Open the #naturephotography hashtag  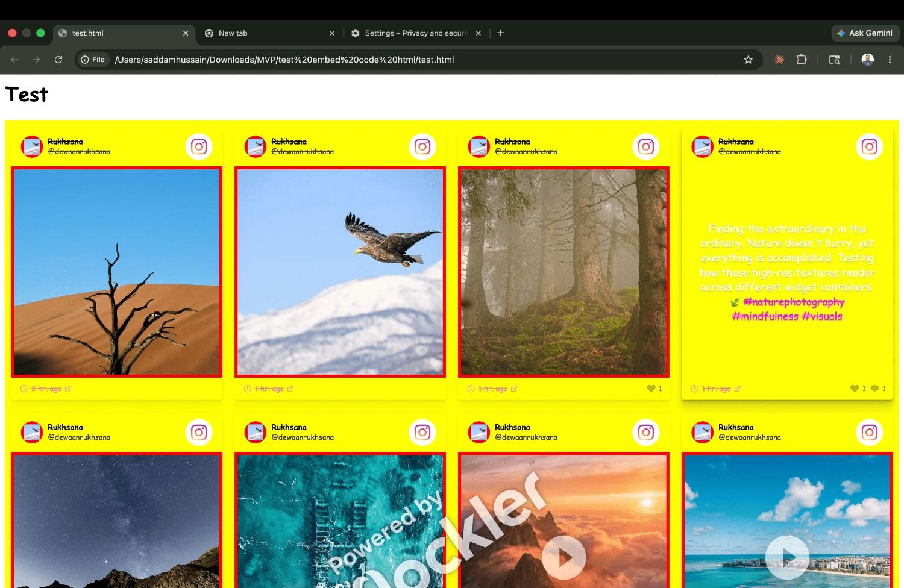(794, 302)
